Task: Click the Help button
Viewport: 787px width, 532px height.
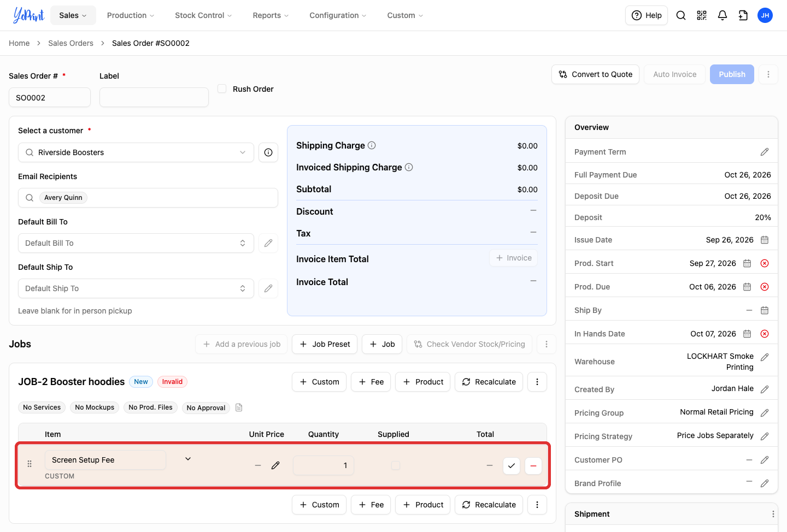Action: (647, 15)
